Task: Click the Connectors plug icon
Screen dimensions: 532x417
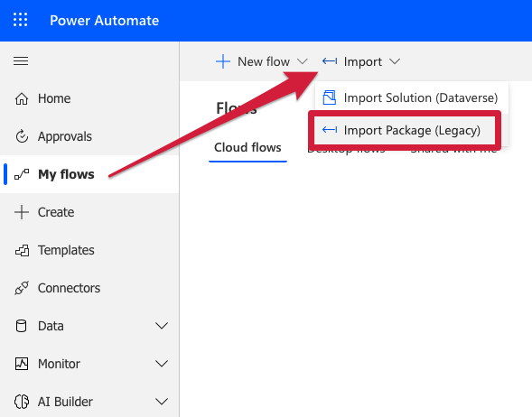Action: (x=22, y=288)
